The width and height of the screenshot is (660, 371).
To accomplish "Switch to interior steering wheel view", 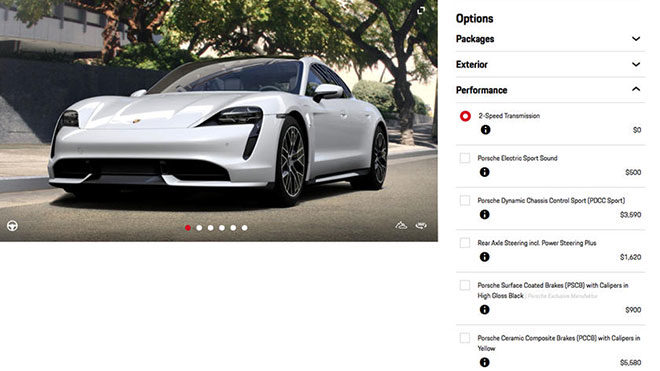I will (12, 226).
